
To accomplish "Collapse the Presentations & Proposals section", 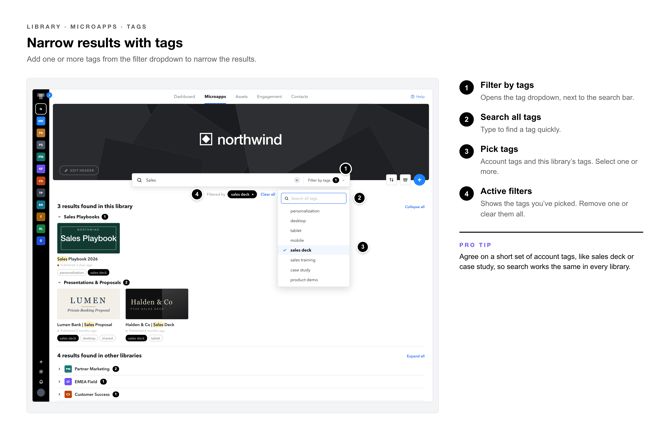I will [59, 283].
